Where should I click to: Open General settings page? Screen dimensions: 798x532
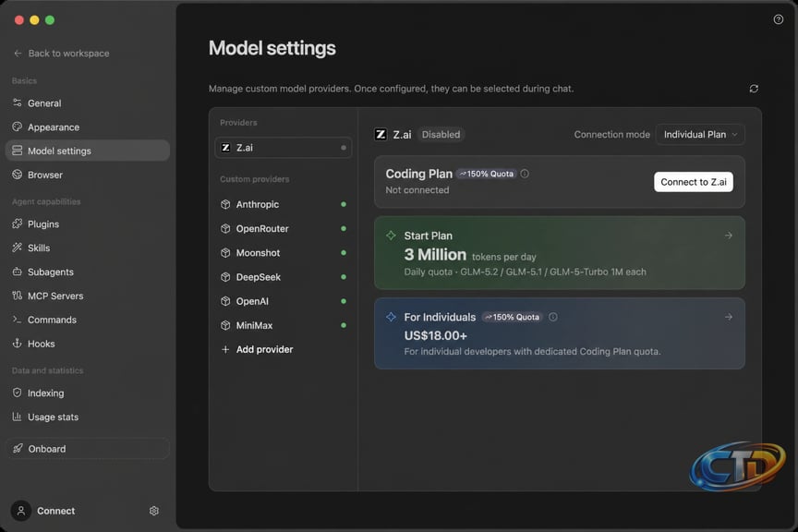88,103
